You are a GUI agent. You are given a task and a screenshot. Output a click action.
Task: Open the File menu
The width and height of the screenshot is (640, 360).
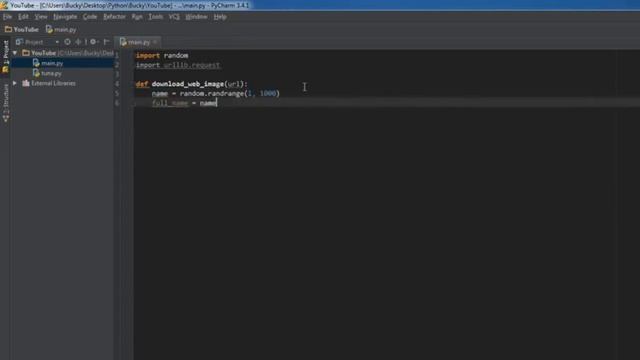pos(7,17)
